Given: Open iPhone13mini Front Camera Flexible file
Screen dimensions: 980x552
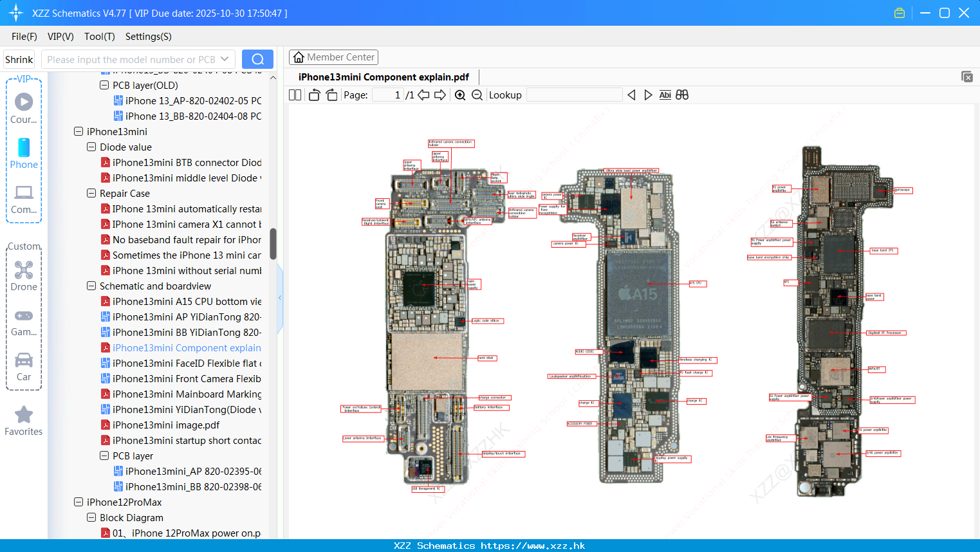Looking at the screenshot, I should [181, 378].
